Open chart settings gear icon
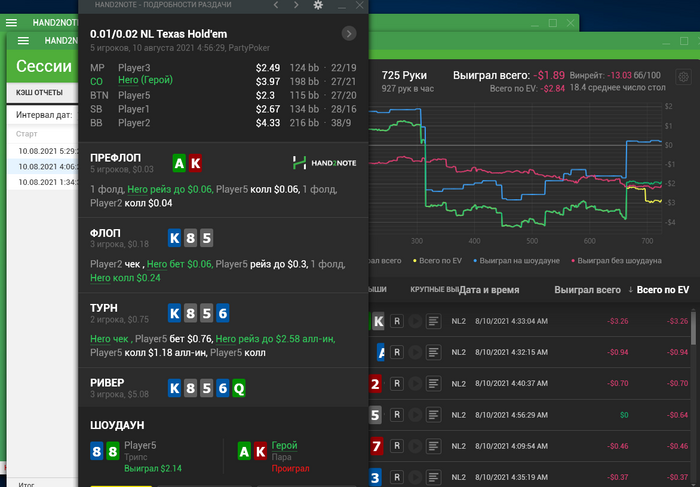The image size is (700, 487). point(683,77)
